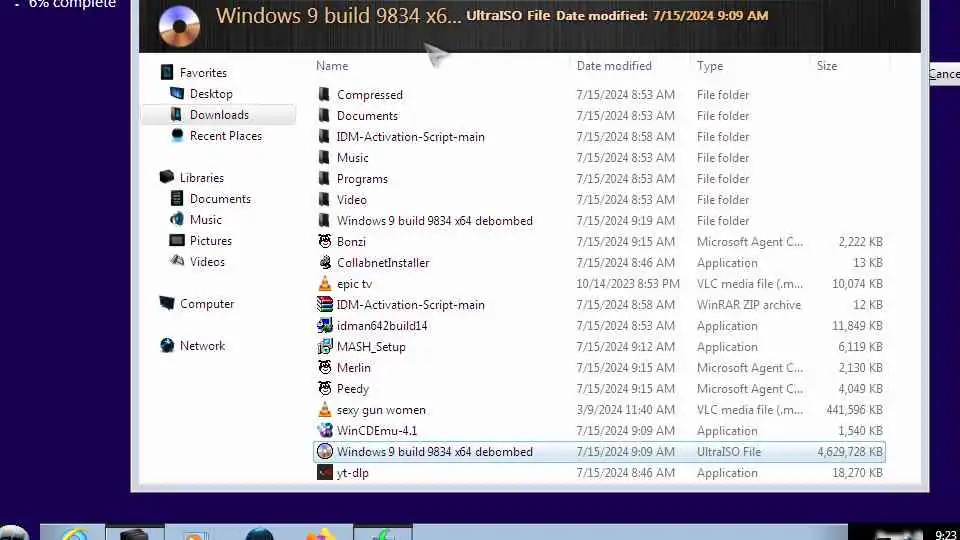Screen dimensions: 960x540
Task: Open the Pictures library in sidebar
Action: point(211,241)
